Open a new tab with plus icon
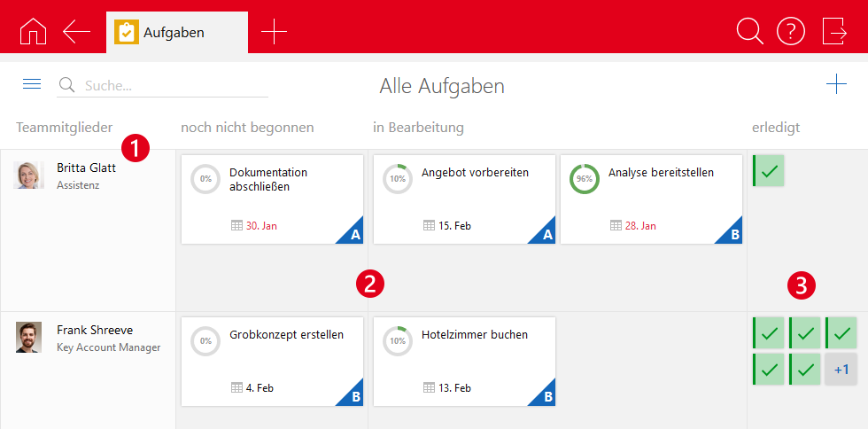Screen dimensions: 868x429 pyautogui.click(x=274, y=31)
